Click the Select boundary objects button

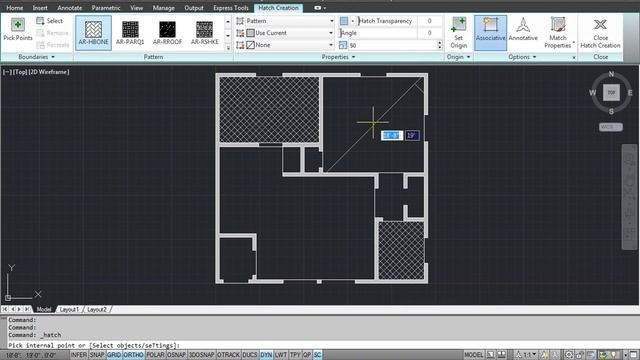click(x=49, y=21)
